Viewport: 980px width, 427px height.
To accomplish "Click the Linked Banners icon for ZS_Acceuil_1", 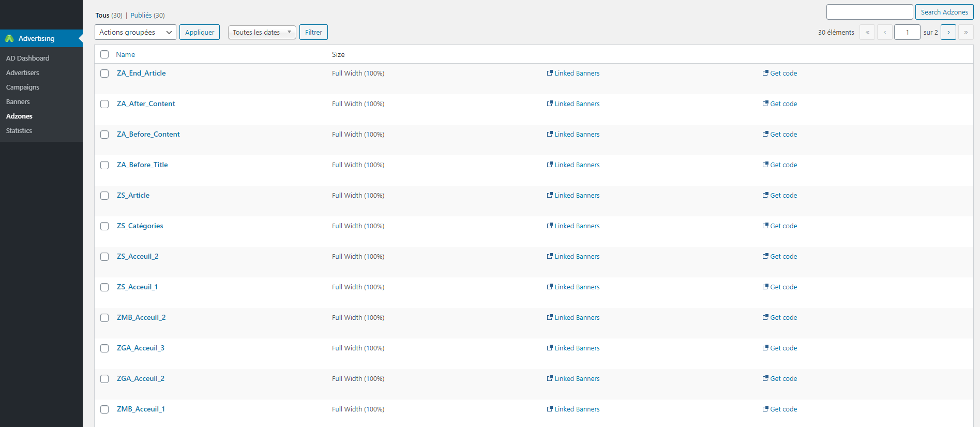I will [550, 287].
